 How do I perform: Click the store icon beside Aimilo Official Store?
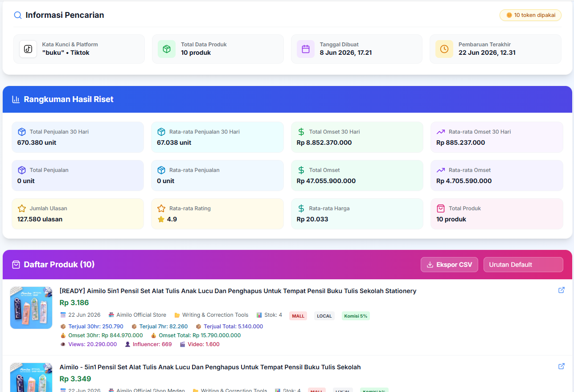111,315
